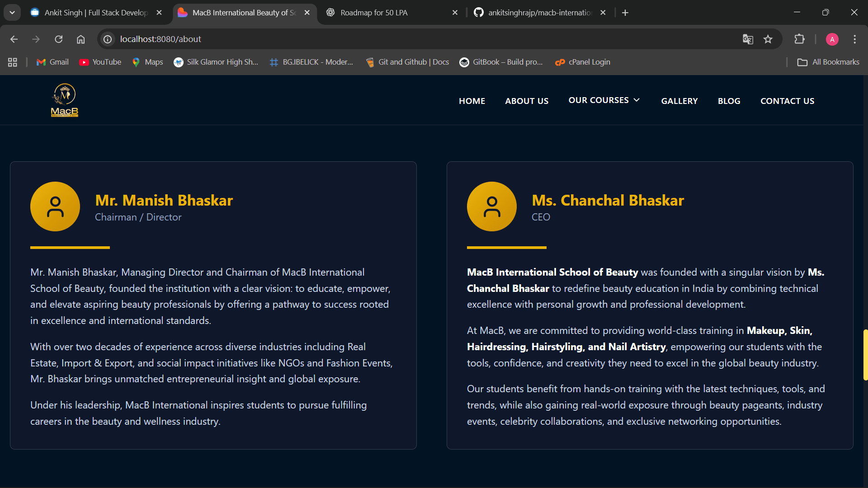
Task: Expand the Our Courses dropdown
Action: pos(604,100)
